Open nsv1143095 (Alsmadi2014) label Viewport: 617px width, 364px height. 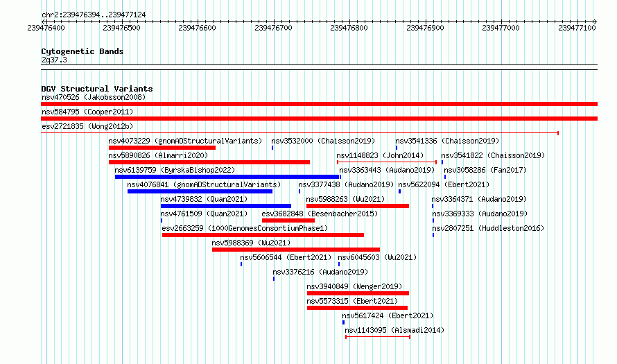394,330
